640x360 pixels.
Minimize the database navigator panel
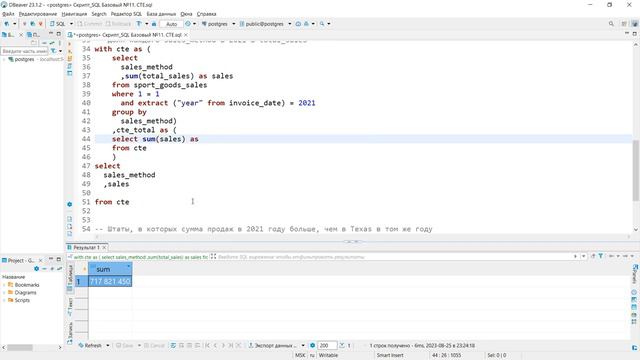click(51, 34)
